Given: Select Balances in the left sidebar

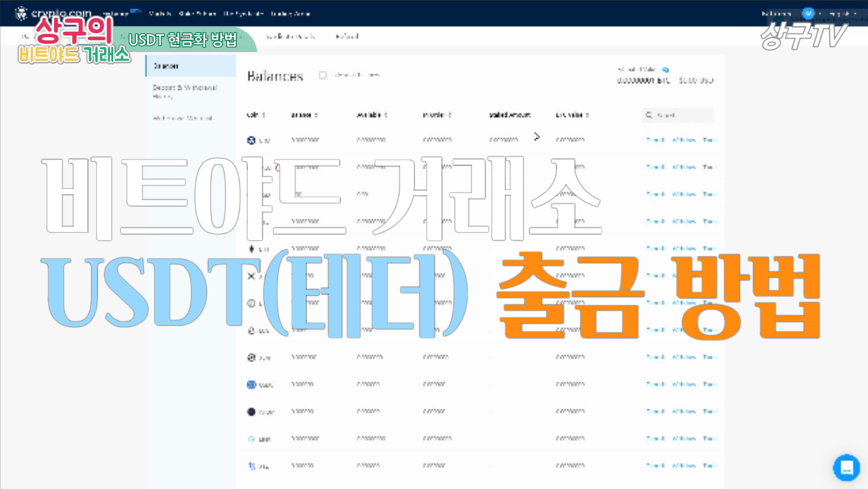Looking at the screenshot, I should click(191, 66).
